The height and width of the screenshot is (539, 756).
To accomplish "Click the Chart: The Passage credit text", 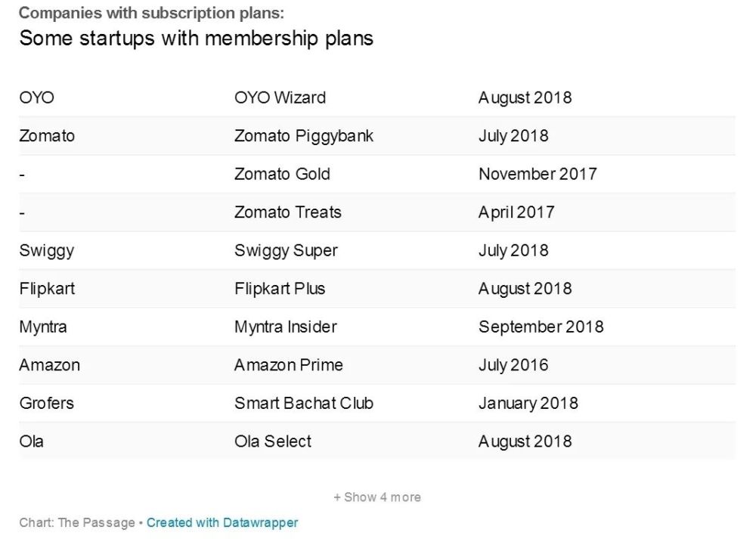I will click(x=77, y=522).
